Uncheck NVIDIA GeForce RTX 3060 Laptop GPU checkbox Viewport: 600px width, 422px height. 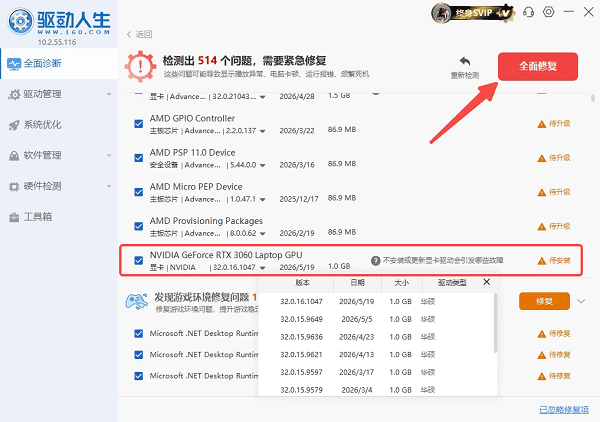(x=139, y=261)
